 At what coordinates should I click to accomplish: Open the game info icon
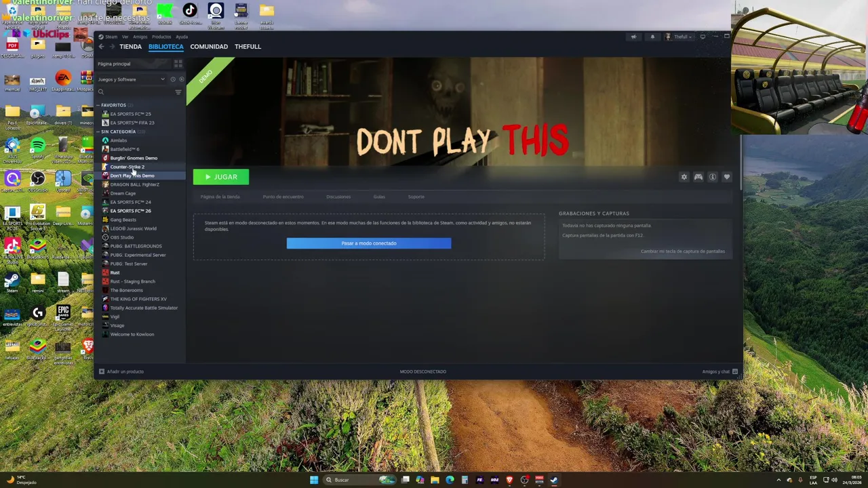(712, 177)
